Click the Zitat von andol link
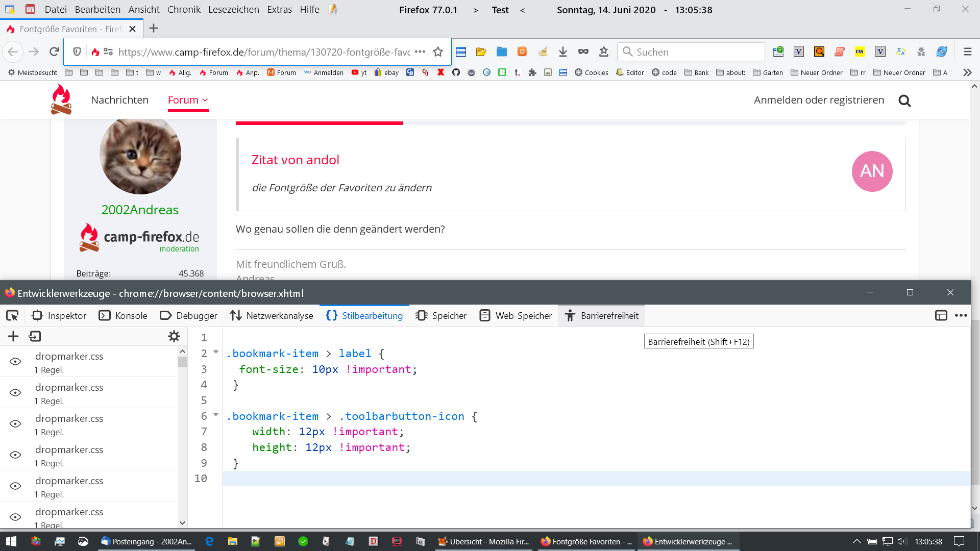980x551 pixels. (x=295, y=160)
